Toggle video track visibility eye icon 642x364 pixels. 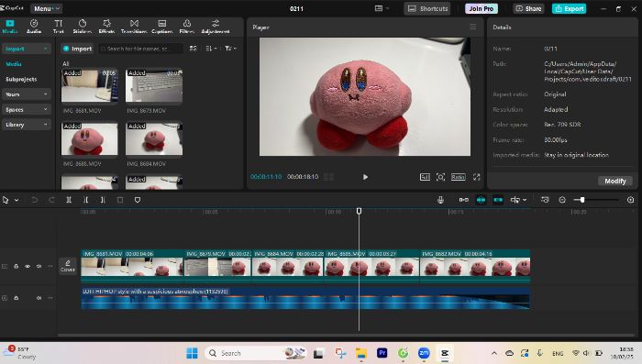(x=28, y=266)
